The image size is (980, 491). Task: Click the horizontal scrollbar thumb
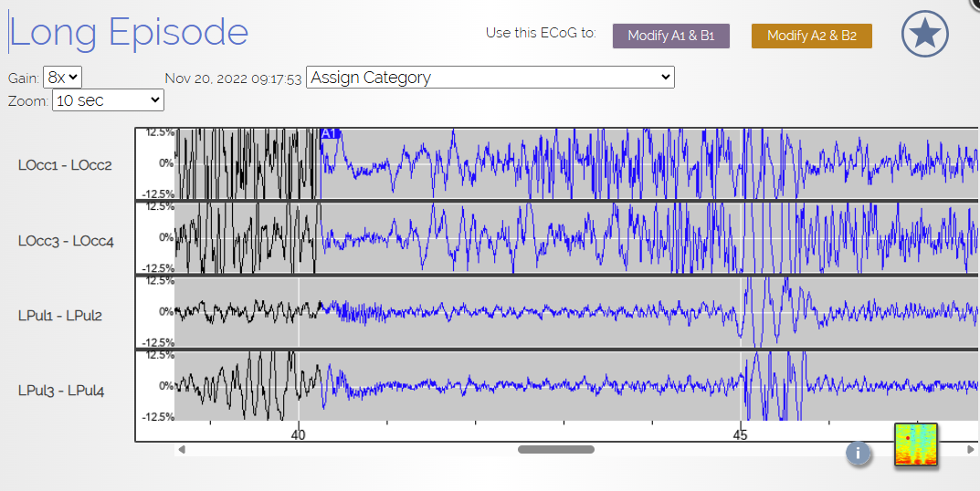pos(555,449)
